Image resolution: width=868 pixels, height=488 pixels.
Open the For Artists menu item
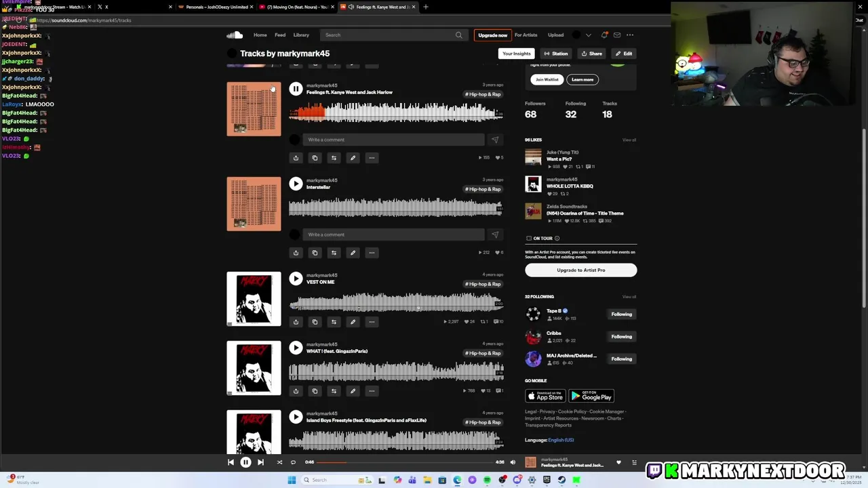pos(526,35)
